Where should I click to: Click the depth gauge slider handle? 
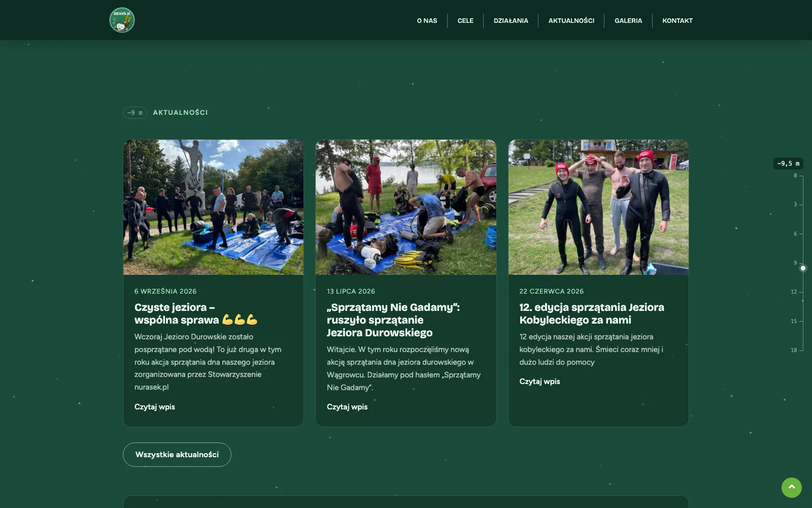point(803,268)
